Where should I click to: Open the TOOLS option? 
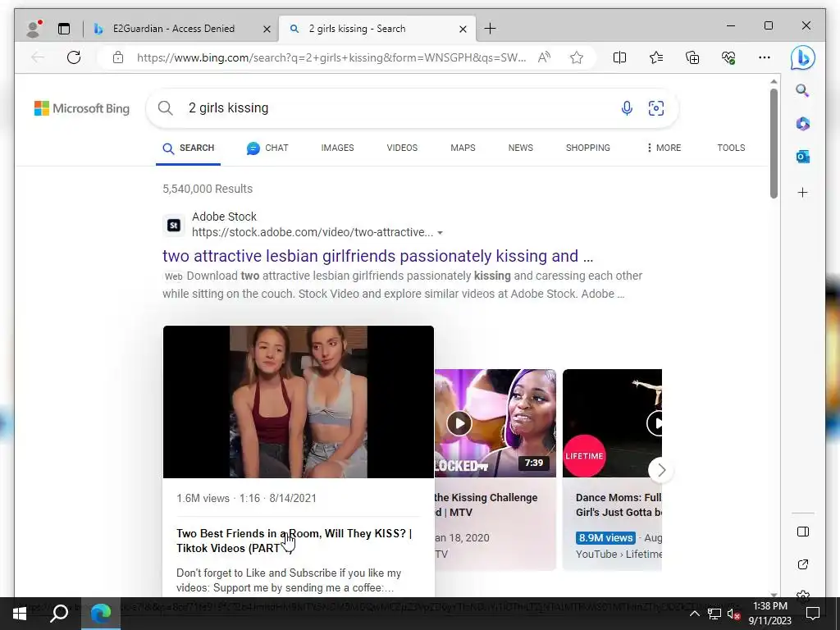click(x=731, y=148)
